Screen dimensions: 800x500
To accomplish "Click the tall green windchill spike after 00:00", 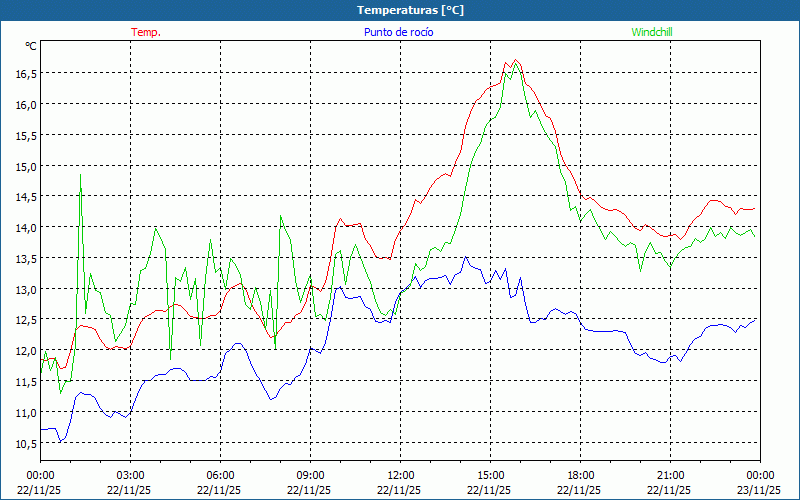I will point(81,175).
